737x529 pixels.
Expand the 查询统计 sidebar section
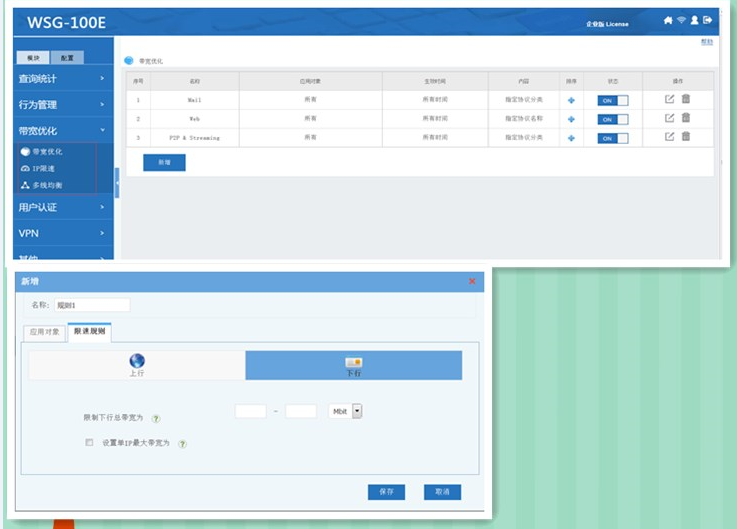point(62,77)
